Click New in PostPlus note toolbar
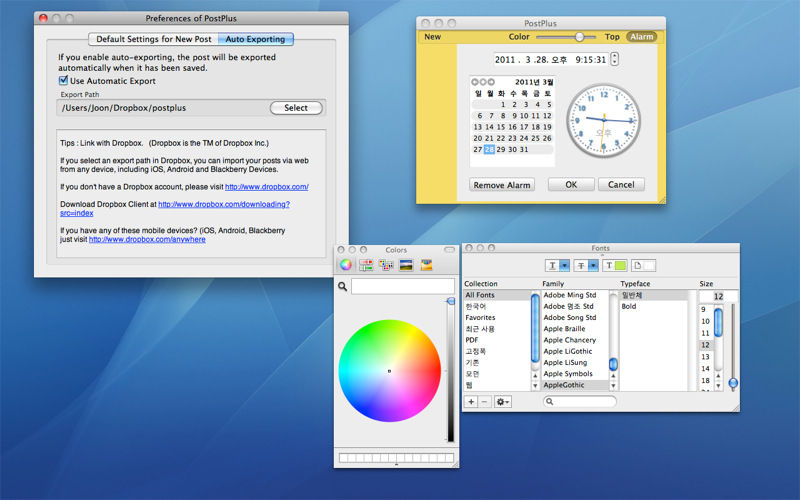The width and height of the screenshot is (800, 500). pyautogui.click(x=432, y=37)
